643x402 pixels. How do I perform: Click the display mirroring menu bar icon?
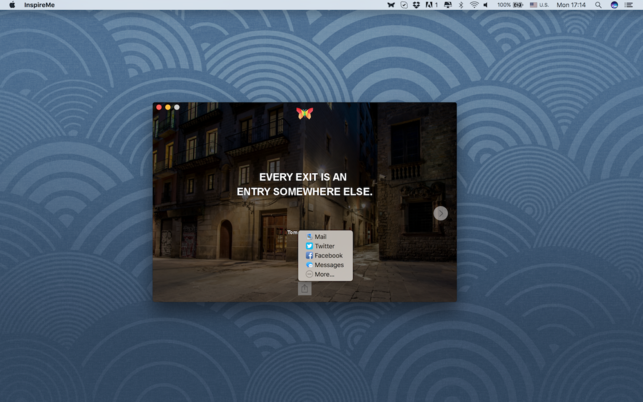point(448,5)
